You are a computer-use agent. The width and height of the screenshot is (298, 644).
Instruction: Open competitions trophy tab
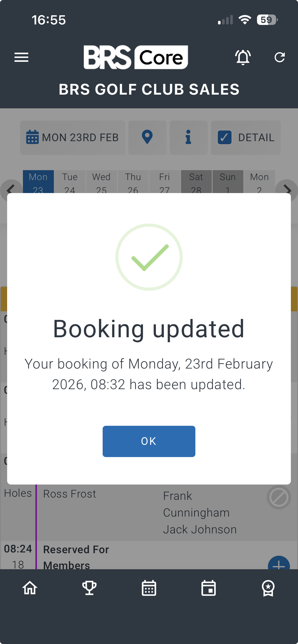(x=89, y=588)
